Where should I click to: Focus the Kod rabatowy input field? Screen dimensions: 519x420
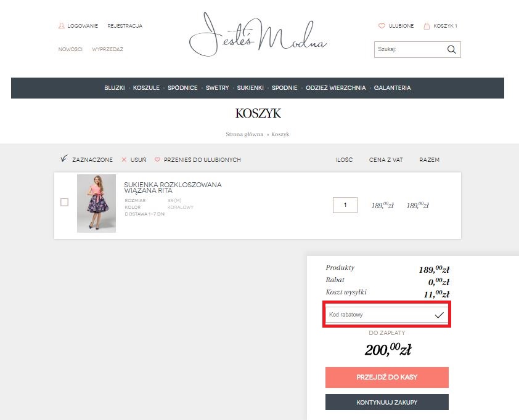380,315
